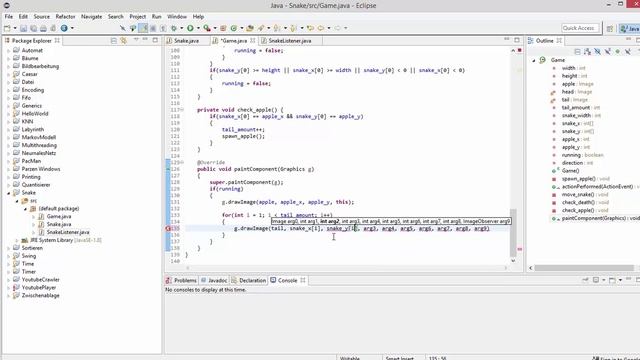Viewport: 640px width, 360px height.
Task: Open the Refactor menu
Action: (65, 17)
